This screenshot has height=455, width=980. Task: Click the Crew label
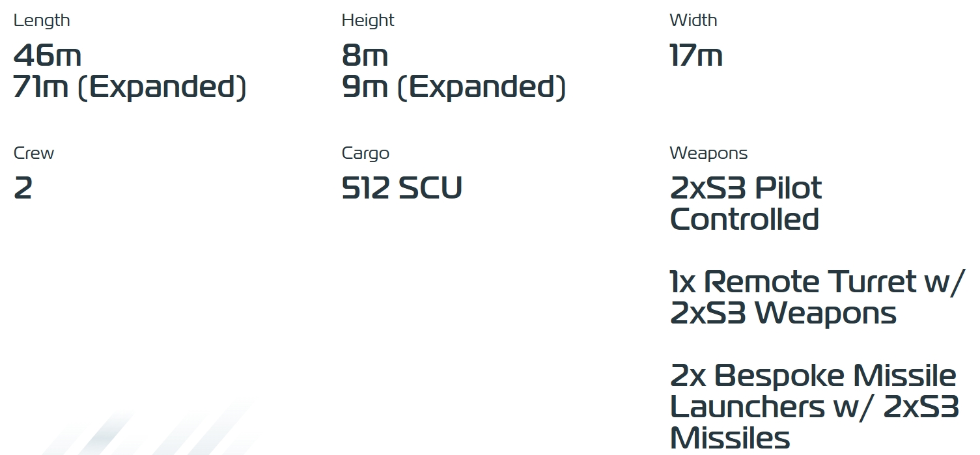pyautogui.click(x=34, y=153)
